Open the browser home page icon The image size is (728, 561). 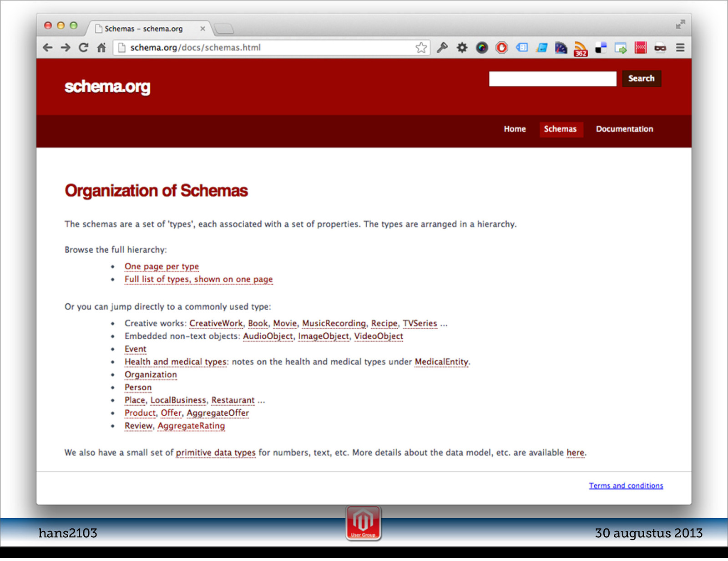click(101, 48)
